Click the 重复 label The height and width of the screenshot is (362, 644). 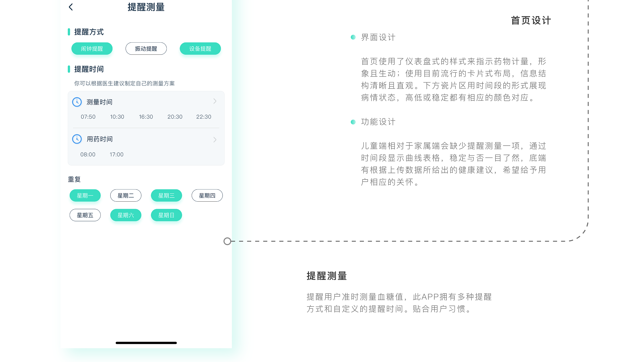(74, 179)
